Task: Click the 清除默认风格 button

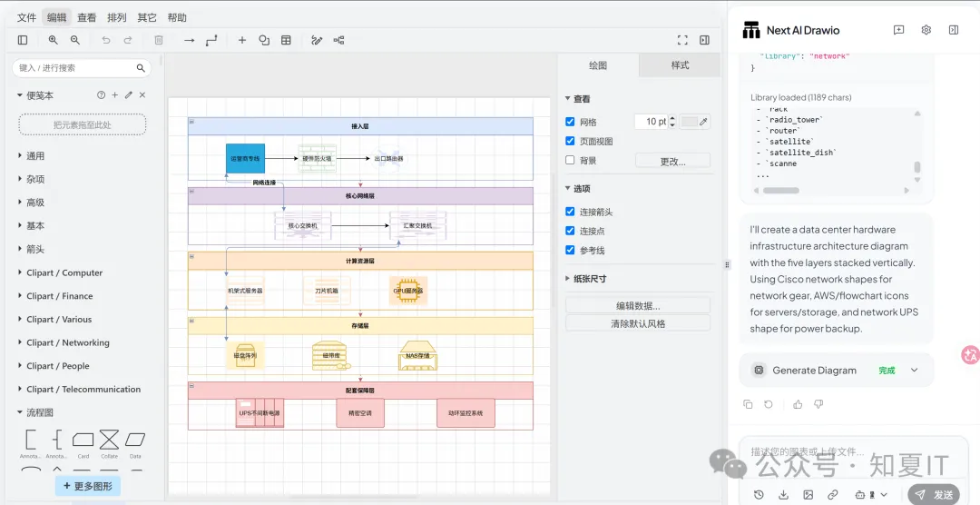Action: pos(638,323)
